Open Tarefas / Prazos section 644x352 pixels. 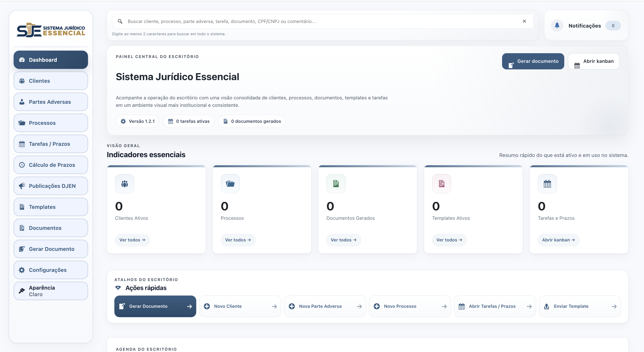[x=51, y=144]
